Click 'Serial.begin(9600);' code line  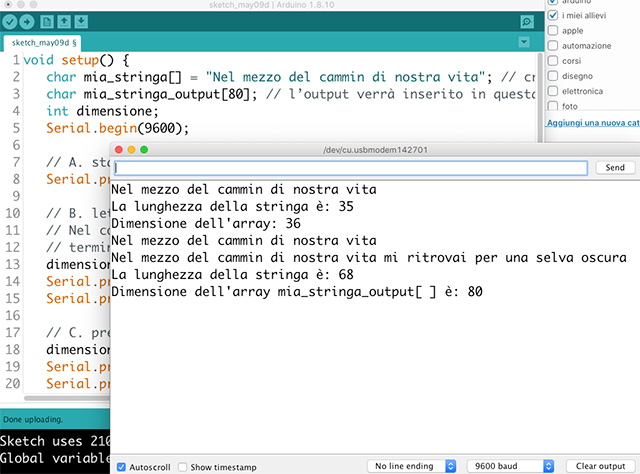coord(118,128)
